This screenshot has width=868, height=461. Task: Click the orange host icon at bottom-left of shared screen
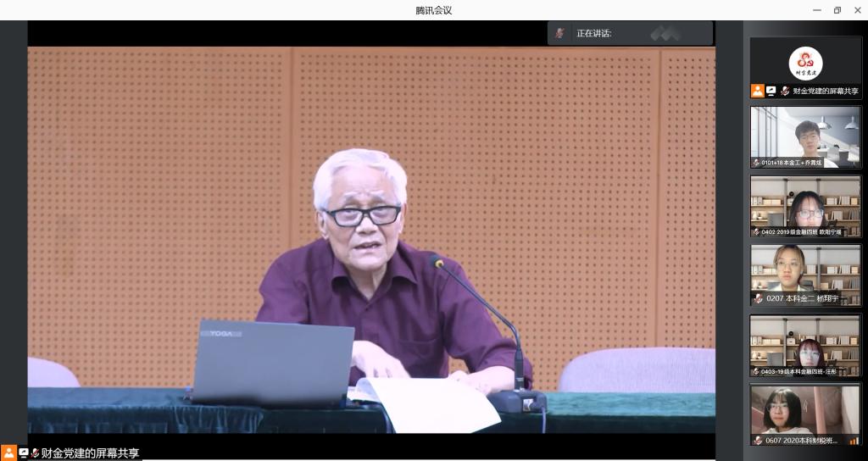pyautogui.click(x=8, y=453)
